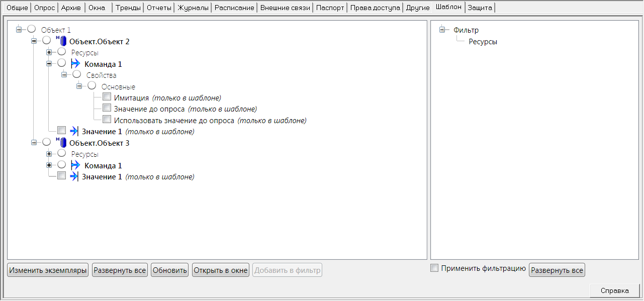Viewport: 644px width, 301px height.
Task: Switch to the Тренды tab
Action: click(128, 8)
